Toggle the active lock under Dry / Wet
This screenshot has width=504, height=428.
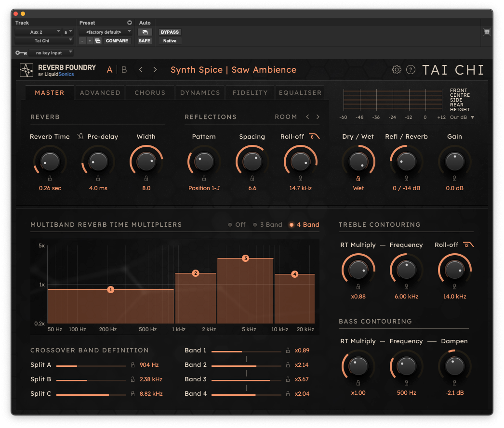tap(358, 178)
